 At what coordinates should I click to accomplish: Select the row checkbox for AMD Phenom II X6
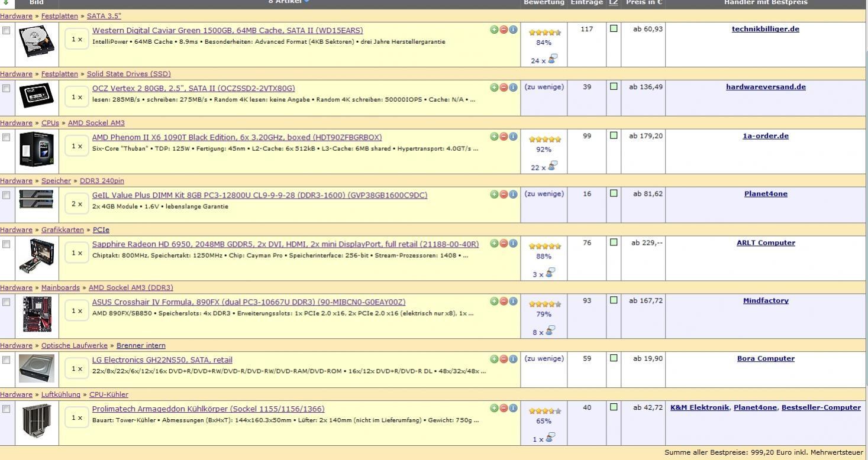(x=6, y=137)
